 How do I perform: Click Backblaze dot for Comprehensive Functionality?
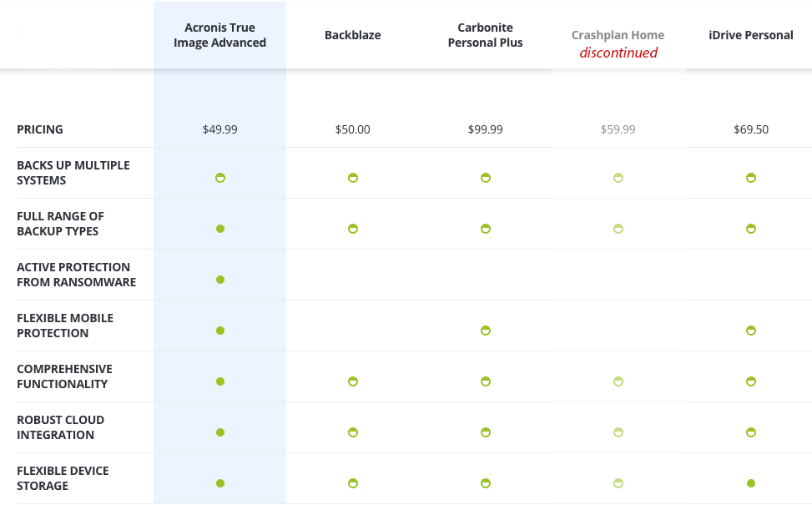pos(353,381)
